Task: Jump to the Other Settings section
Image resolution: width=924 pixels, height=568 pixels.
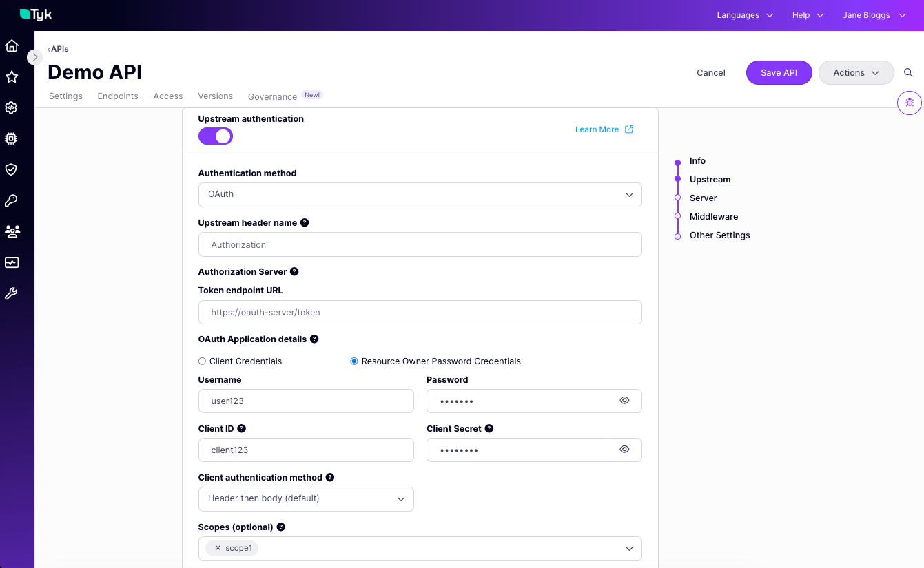Action: coord(719,235)
